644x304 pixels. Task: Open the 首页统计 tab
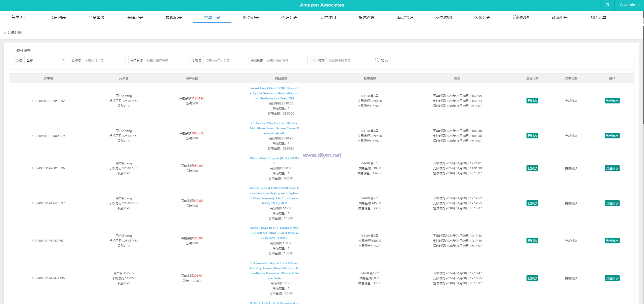pyautogui.click(x=19, y=17)
